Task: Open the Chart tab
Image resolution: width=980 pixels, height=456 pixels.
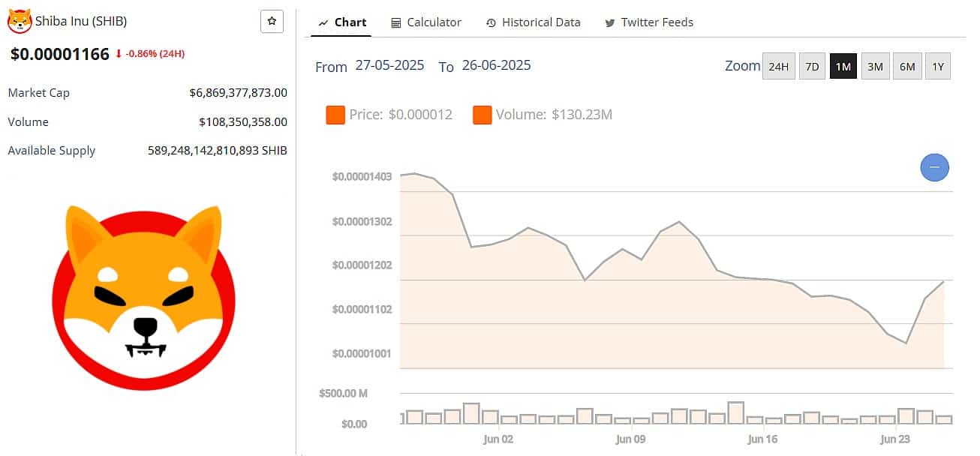Action: (x=343, y=22)
